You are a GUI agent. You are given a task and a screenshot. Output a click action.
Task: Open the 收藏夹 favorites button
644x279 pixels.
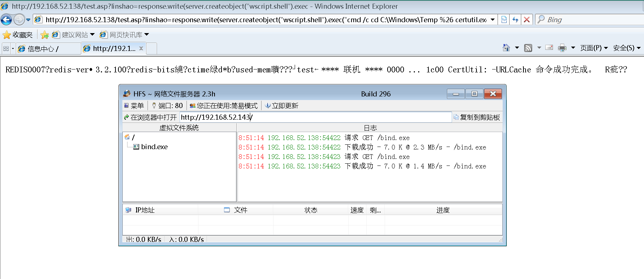click(x=17, y=35)
